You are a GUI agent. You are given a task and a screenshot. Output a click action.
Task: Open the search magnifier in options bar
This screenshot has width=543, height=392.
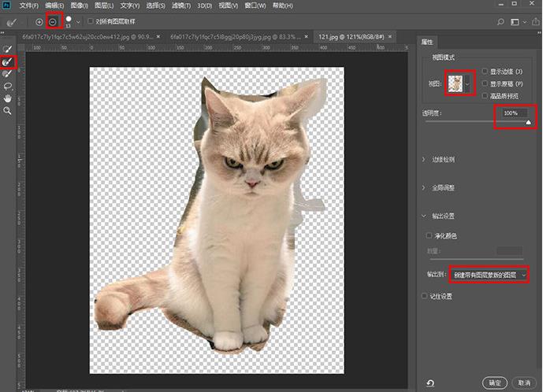(500, 22)
